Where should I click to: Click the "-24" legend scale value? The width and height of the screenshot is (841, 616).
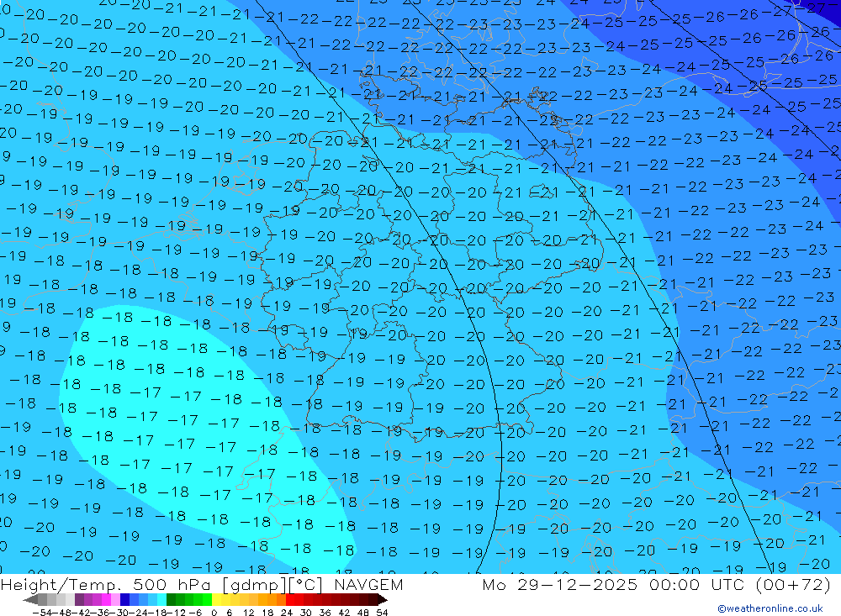(x=139, y=613)
